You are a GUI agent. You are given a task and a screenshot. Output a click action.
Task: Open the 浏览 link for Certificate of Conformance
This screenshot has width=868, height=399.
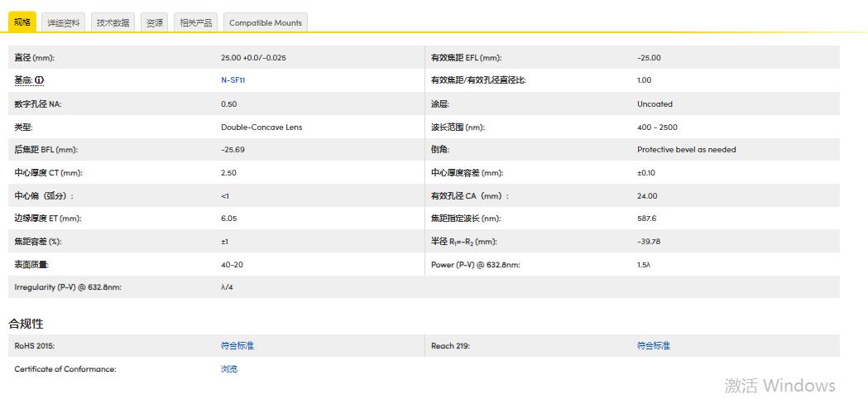pos(229,369)
